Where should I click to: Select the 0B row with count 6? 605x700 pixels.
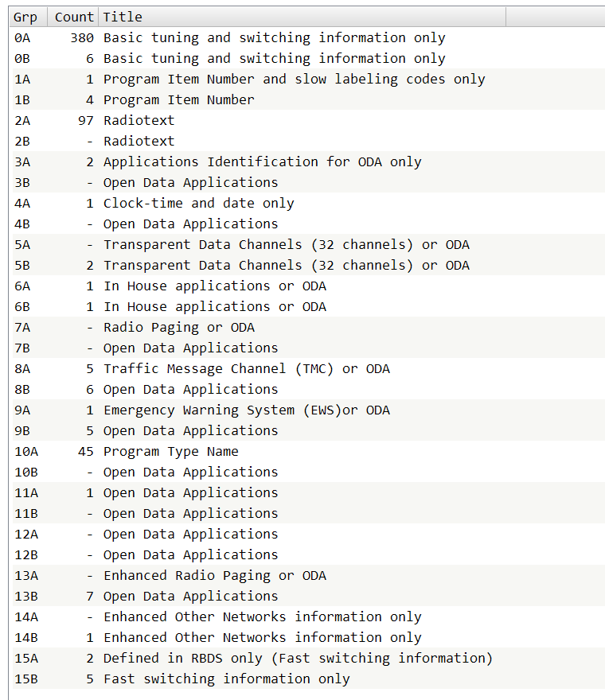(x=274, y=58)
